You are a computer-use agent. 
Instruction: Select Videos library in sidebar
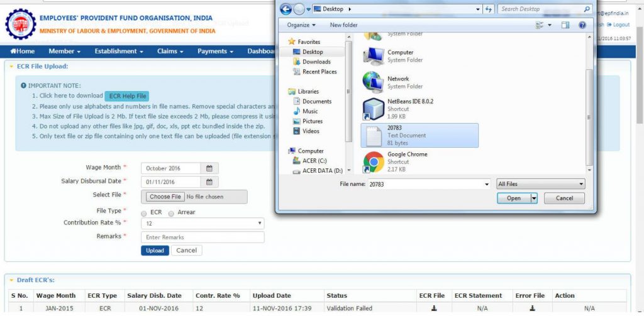pyautogui.click(x=306, y=131)
